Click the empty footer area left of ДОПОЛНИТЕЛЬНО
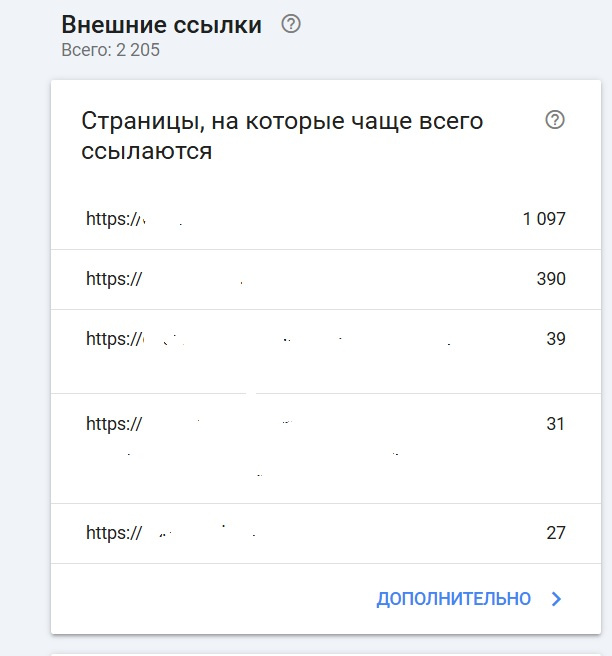The width and height of the screenshot is (612, 656). click(200, 599)
